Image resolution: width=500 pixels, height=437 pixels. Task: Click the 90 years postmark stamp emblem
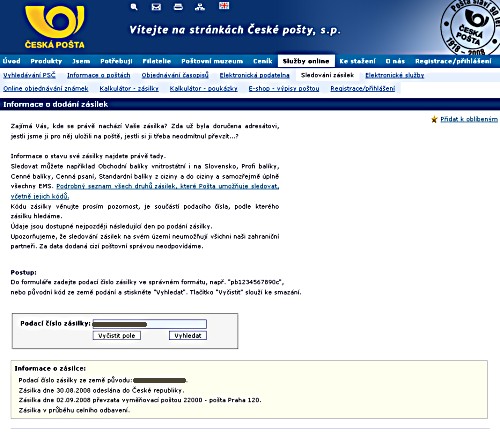(x=470, y=27)
